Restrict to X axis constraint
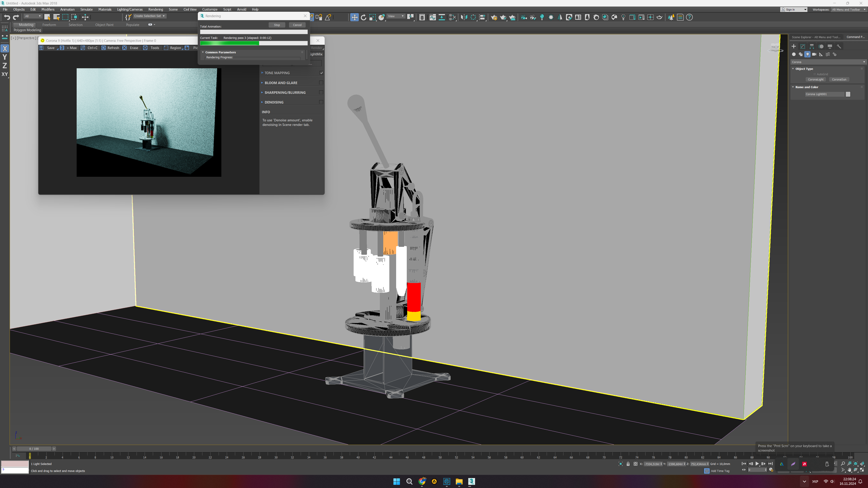This screenshot has width=868, height=488. (5, 49)
